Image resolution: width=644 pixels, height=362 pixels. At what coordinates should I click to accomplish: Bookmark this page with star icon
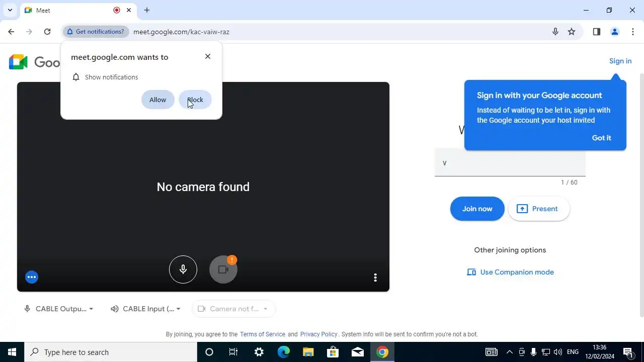click(572, 32)
